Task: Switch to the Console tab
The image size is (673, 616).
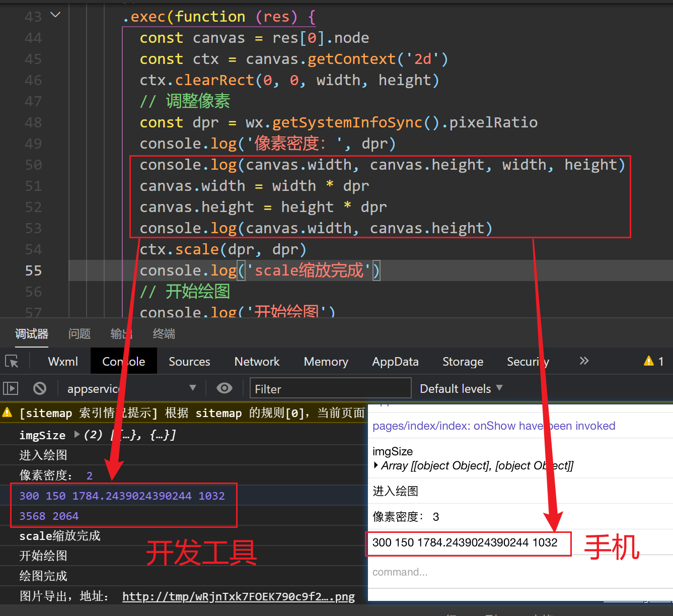Action: (x=124, y=362)
